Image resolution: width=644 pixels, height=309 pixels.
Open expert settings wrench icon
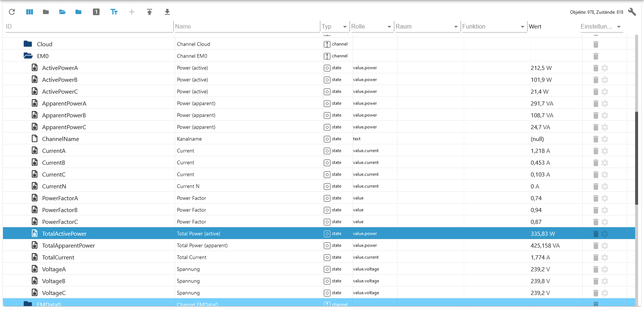632,12
